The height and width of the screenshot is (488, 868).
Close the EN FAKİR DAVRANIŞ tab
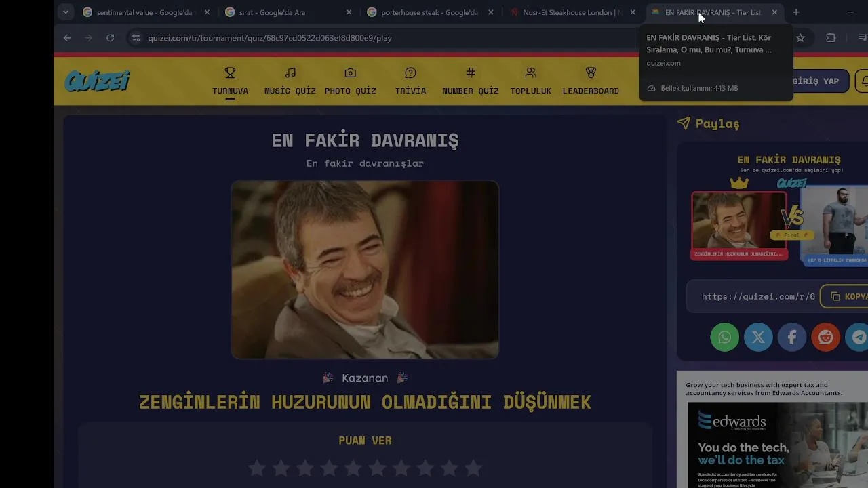click(774, 12)
